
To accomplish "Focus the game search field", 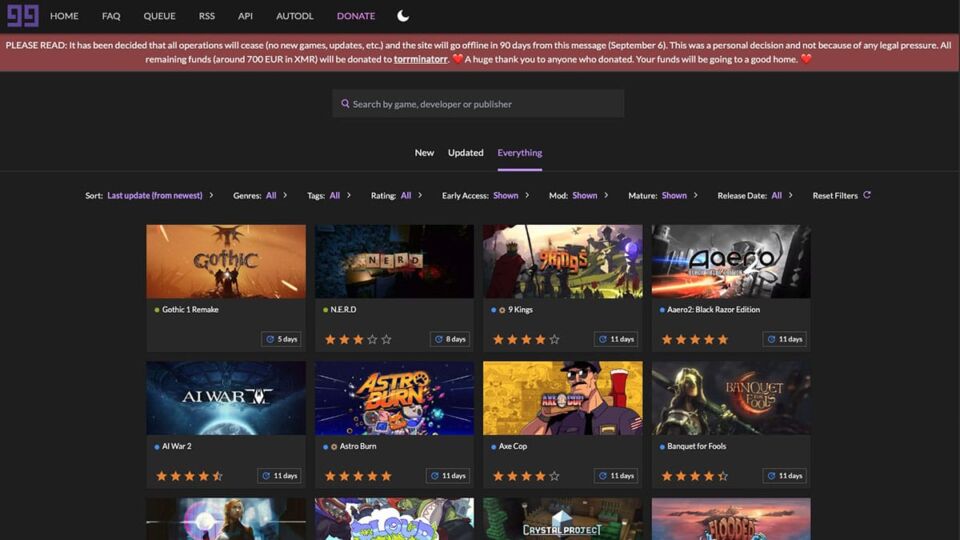I will pos(478,103).
